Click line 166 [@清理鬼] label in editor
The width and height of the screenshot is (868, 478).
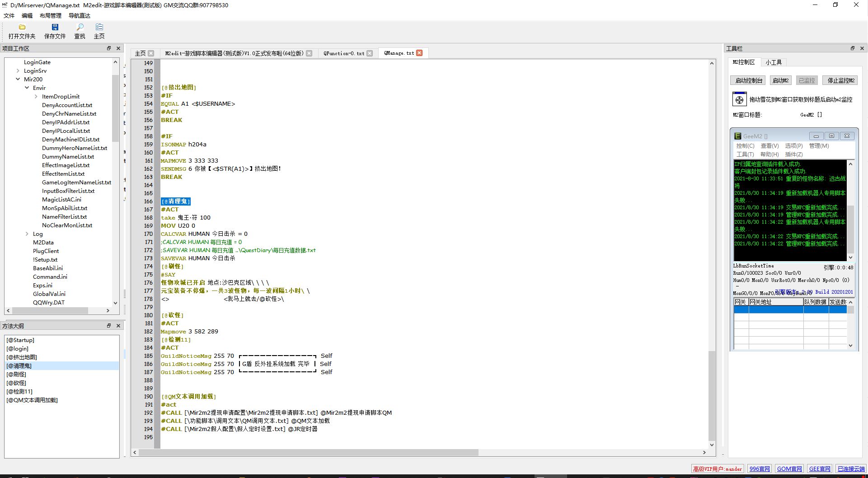coord(176,202)
